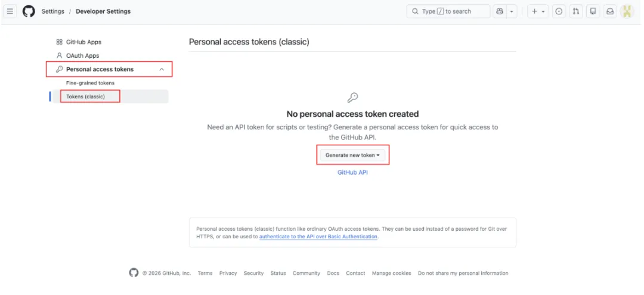This screenshot has width=644, height=295.
Task: Collapse the Personal access tokens section
Action: 162,70
